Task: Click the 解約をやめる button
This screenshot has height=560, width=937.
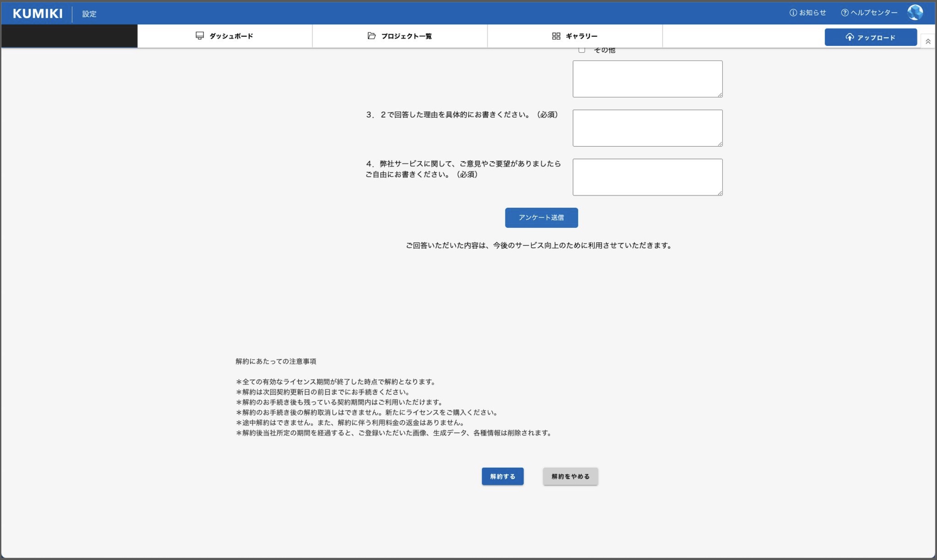Action: click(x=570, y=477)
